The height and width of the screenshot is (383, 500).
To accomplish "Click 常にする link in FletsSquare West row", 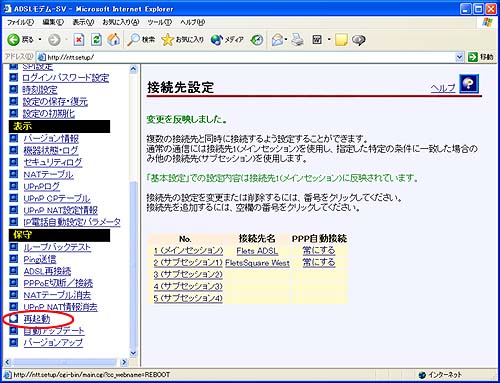I will (319, 263).
